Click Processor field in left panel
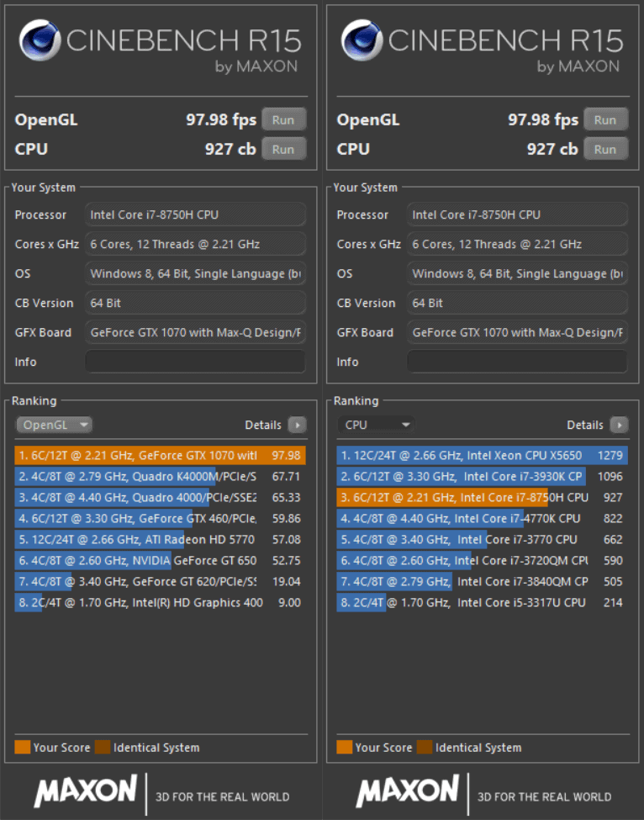The height and width of the screenshot is (820, 644). pyautogui.click(x=196, y=214)
